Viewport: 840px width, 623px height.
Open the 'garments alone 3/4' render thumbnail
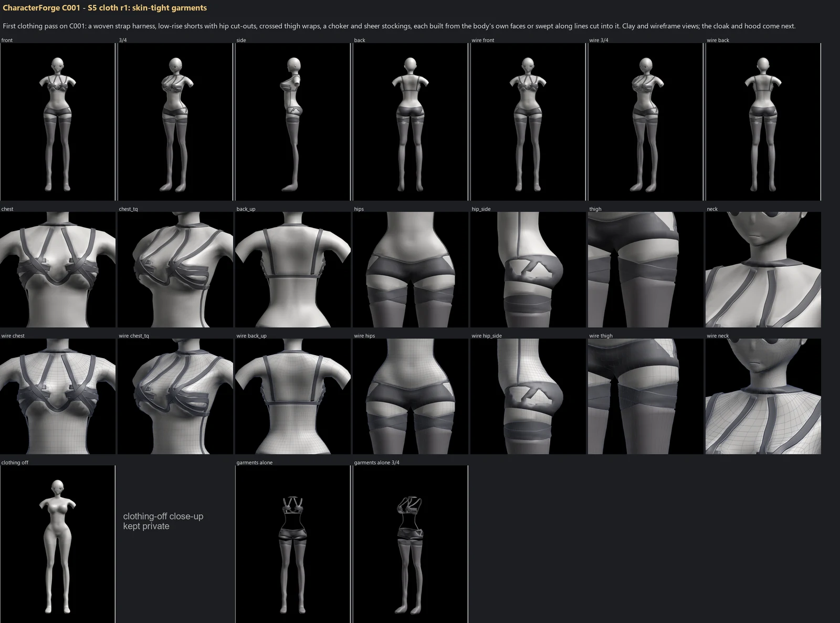(411, 544)
